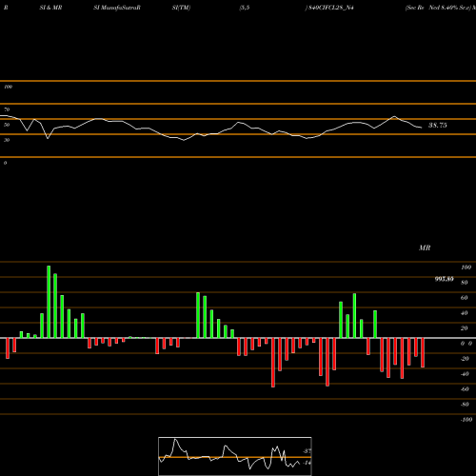Click the lowest red MR bar near -60
The height and width of the screenshot is (476, 476).
273,363
